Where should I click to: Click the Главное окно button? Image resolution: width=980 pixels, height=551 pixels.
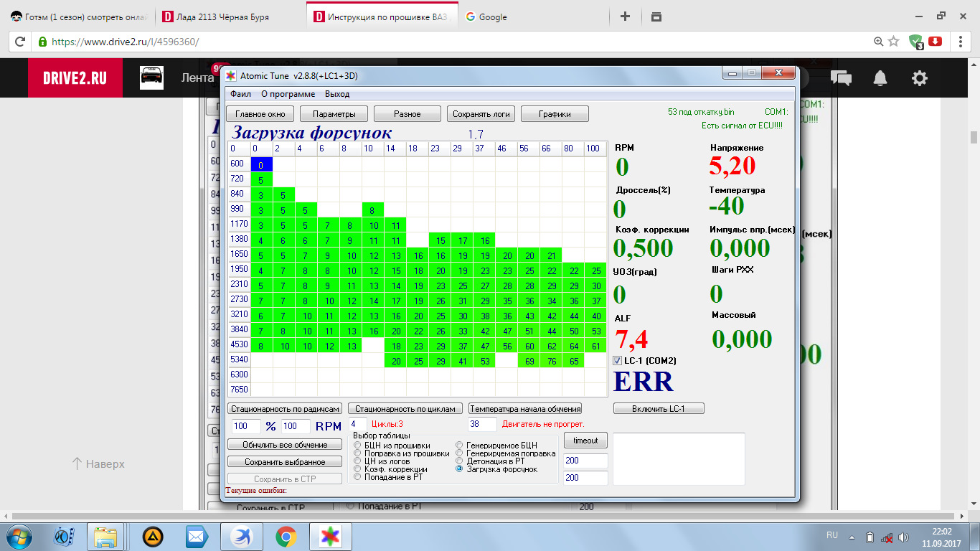(x=260, y=114)
